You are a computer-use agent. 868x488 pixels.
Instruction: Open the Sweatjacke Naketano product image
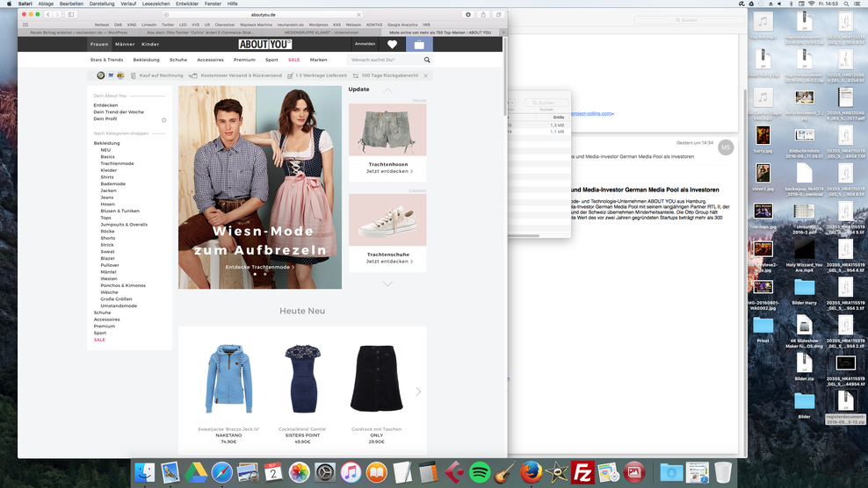click(x=228, y=378)
